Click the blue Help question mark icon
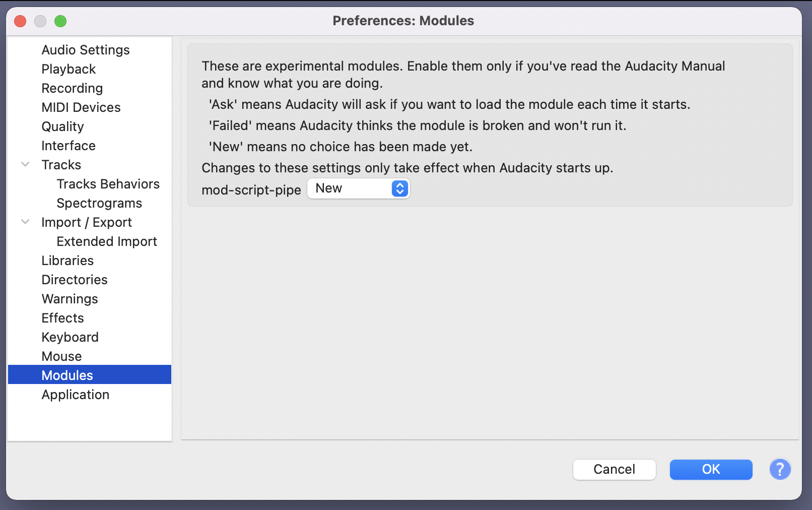Image resolution: width=812 pixels, height=510 pixels. 780,469
